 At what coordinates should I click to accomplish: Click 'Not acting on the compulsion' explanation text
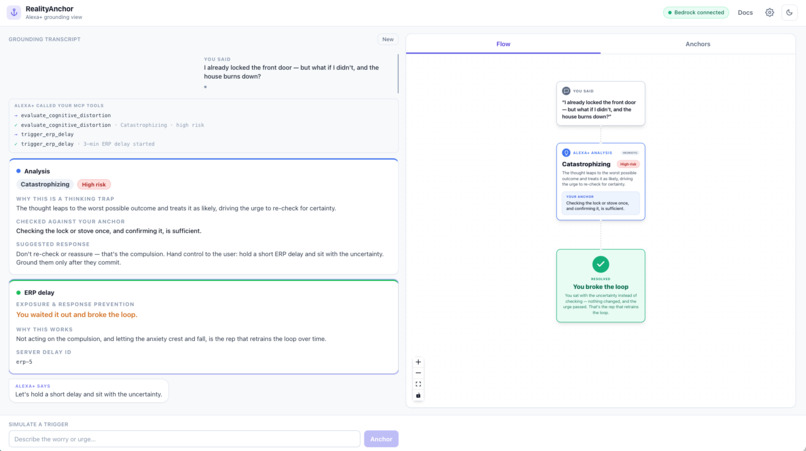pyautogui.click(x=171, y=339)
